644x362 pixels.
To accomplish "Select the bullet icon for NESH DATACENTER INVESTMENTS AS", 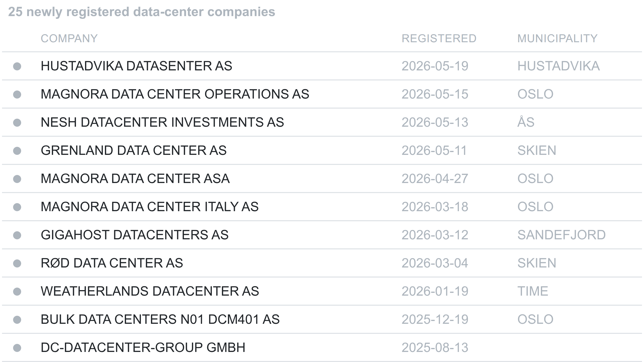I will tap(17, 123).
